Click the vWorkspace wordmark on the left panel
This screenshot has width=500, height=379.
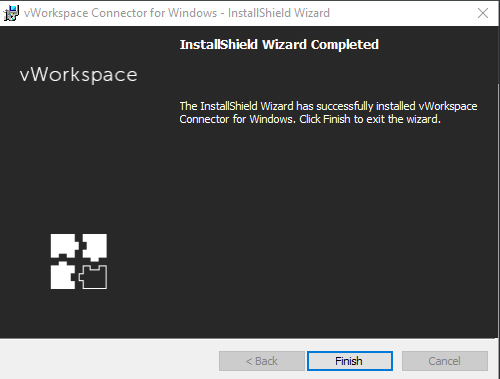[79, 75]
